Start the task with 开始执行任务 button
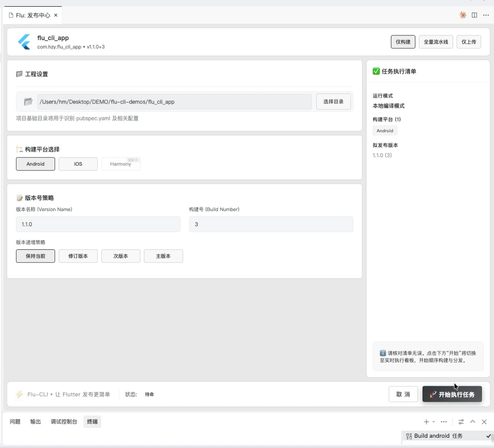 click(452, 394)
